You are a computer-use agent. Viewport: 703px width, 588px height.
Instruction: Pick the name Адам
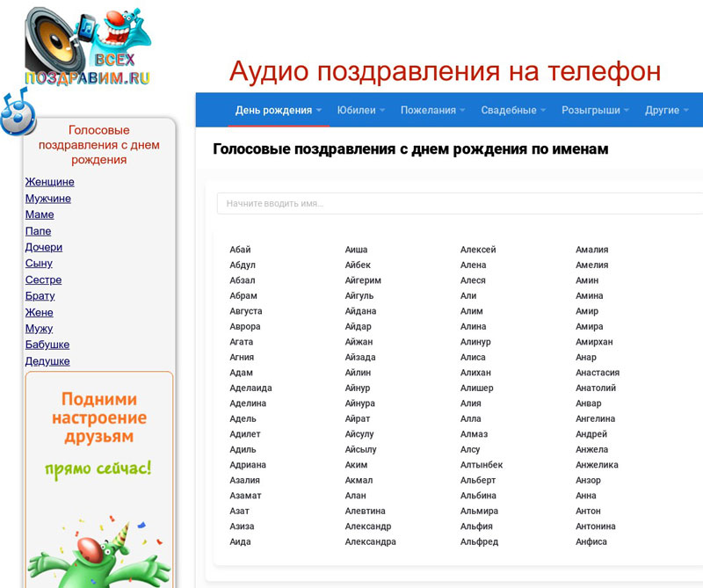[x=241, y=373]
